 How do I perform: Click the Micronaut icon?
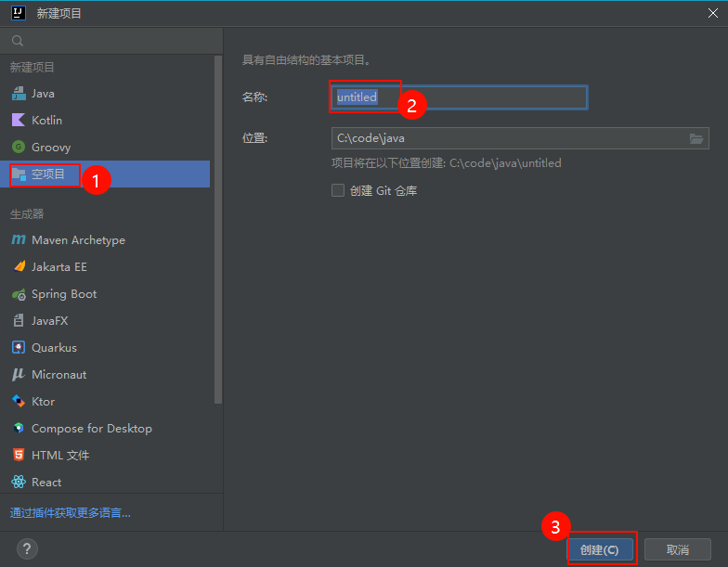point(19,375)
